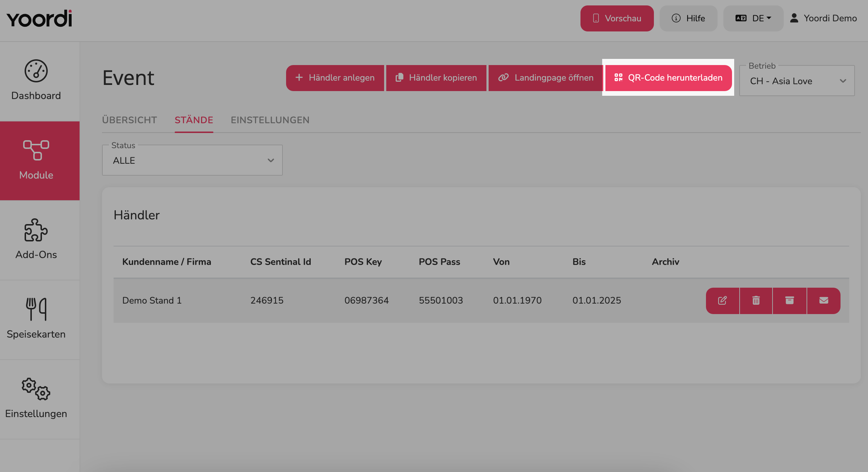This screenshot has height=472, width=868.
Task: Click the POS Key value 06987364
Action: click(x=366, y=300)
